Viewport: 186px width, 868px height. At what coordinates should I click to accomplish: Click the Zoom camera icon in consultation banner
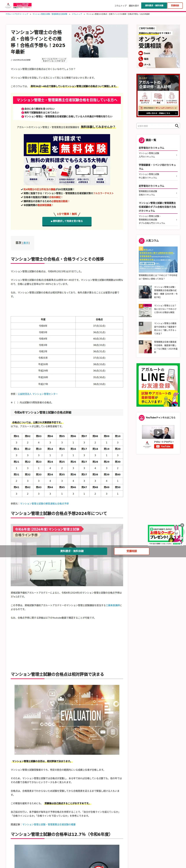tap(141, 53)
